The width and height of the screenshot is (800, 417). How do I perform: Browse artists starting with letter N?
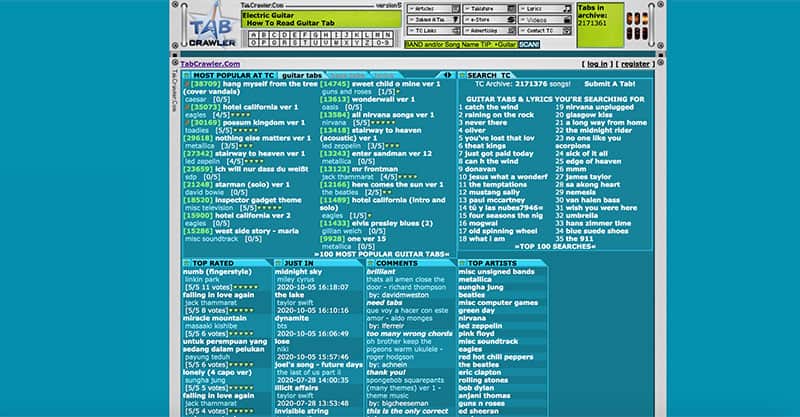388,35
